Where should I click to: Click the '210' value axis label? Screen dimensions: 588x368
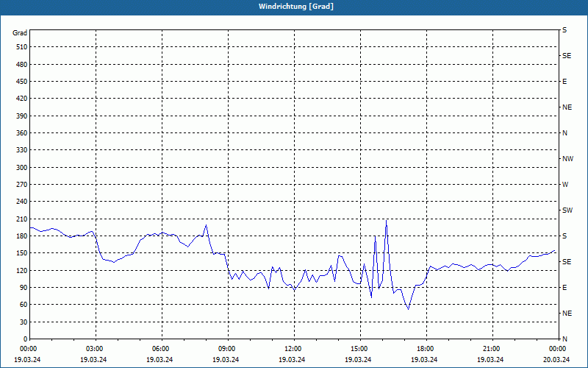22,219
